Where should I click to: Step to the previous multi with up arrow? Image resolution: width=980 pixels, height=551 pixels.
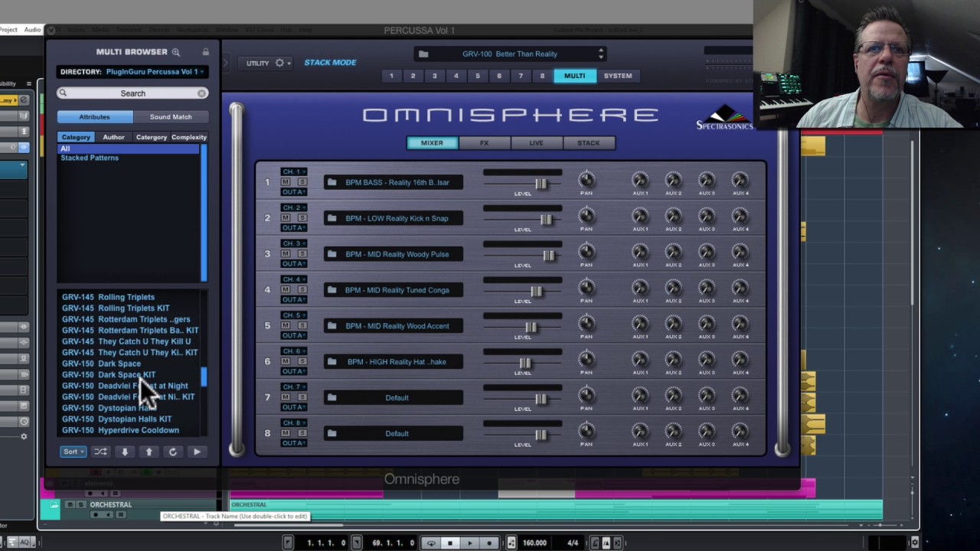(149, 452)
